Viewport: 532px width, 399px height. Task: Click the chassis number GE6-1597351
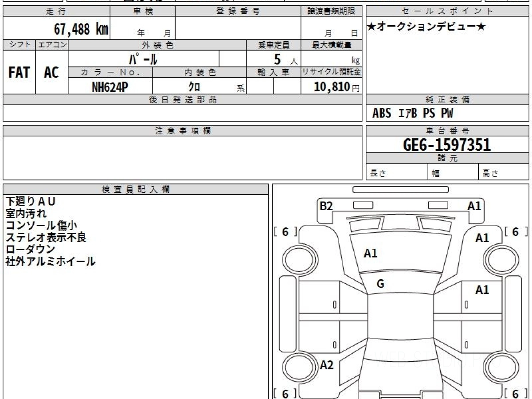pos(447,145)
